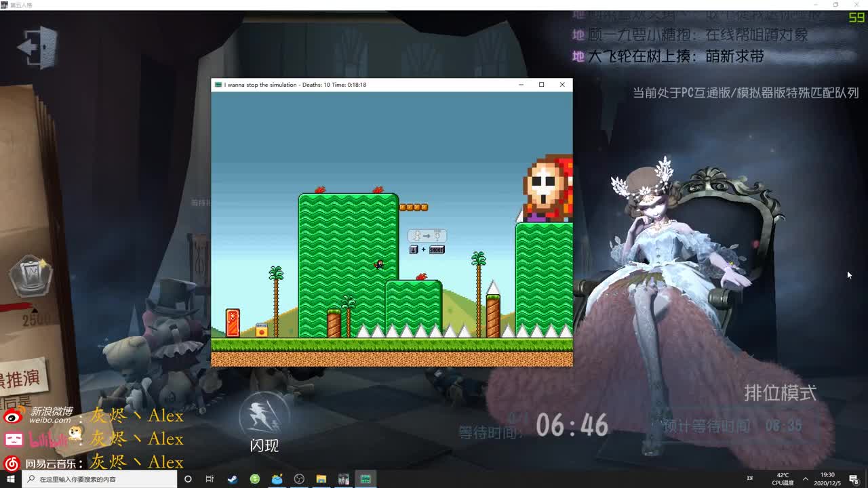Open OBS Studio from the taskbar
The width and height of the screenshot is (868, 488).
[x=298, y=479]
